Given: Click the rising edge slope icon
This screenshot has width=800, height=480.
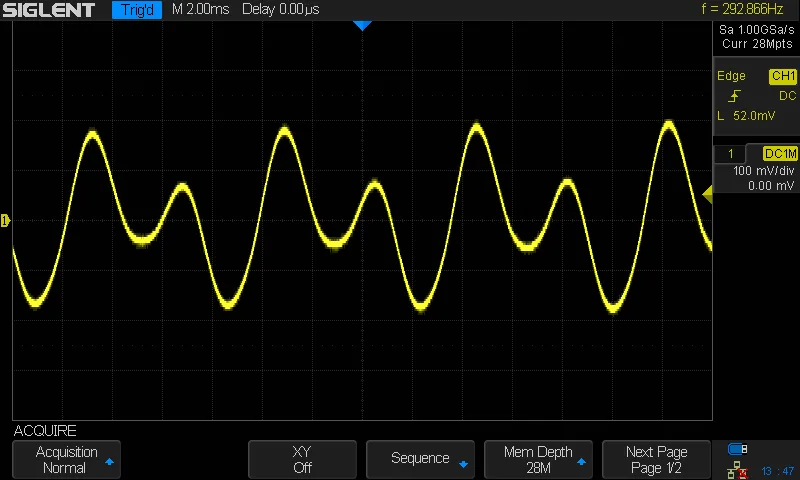Looking at the screenshot, I should 734,96.
